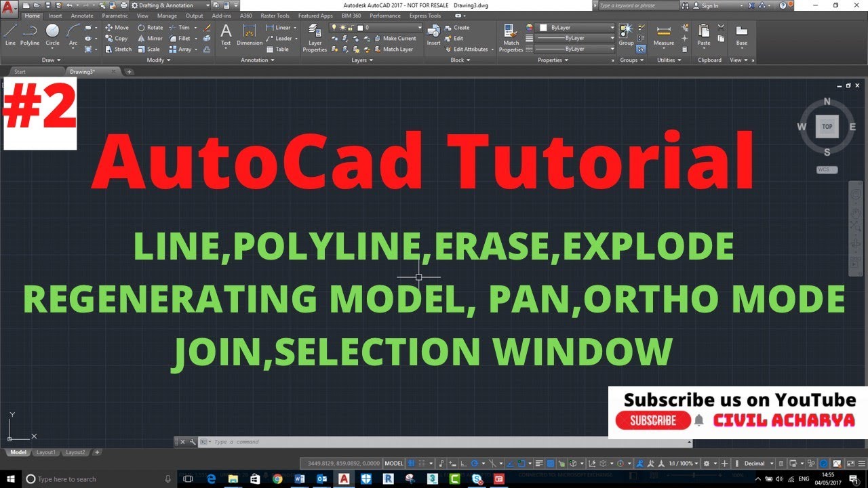Click the Leader annotation tool
The width and height of the screenshot is (868, 488).
click(x=279, y=39)
